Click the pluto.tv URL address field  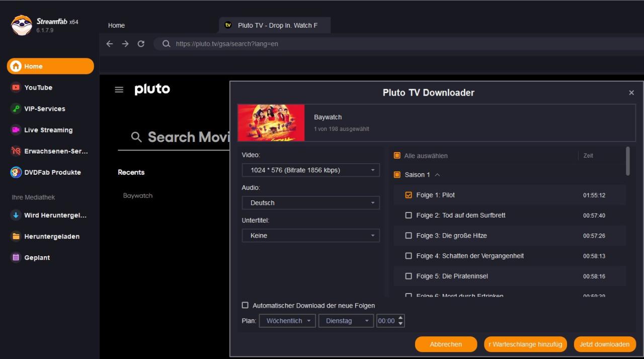pyautogui.click(x=227, y=44)
